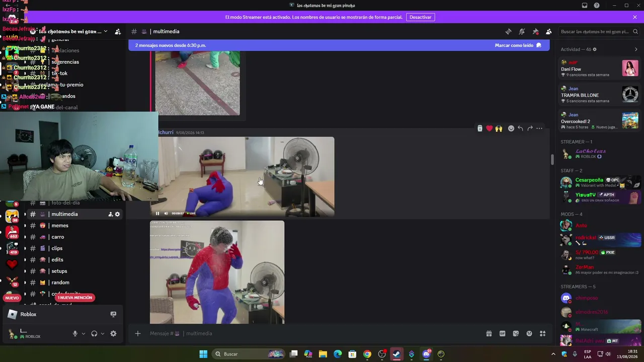Open the Windows Start menu
The width and height of the screenshot is (644, 362).
203,354
